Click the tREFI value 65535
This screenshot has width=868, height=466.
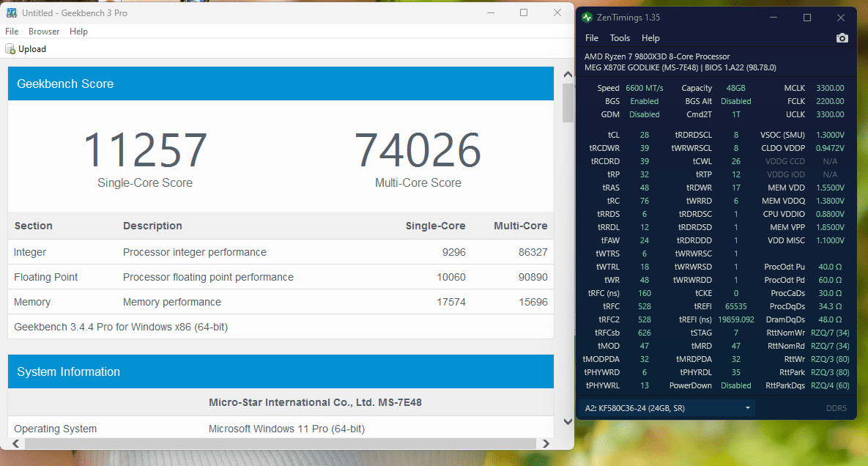tap(735, 306)
